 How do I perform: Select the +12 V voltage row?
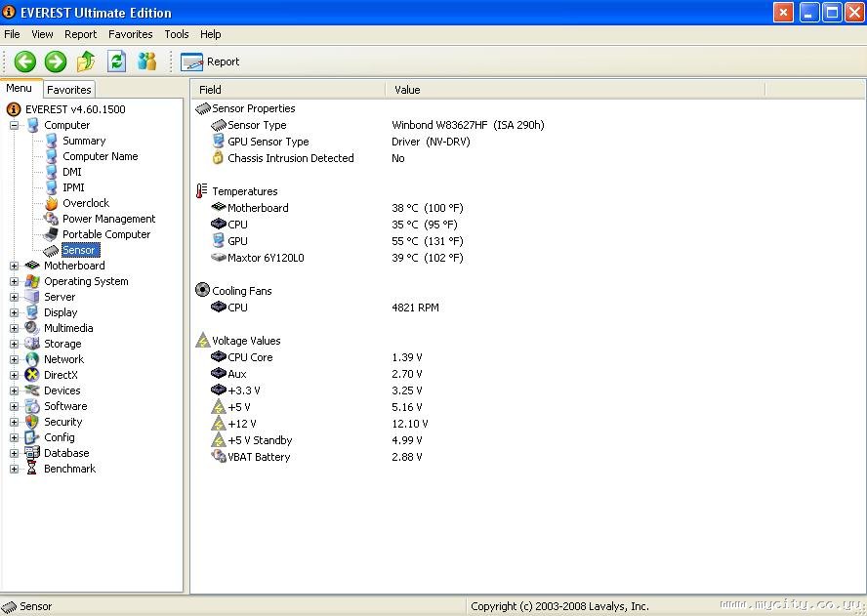click(241, 424)
